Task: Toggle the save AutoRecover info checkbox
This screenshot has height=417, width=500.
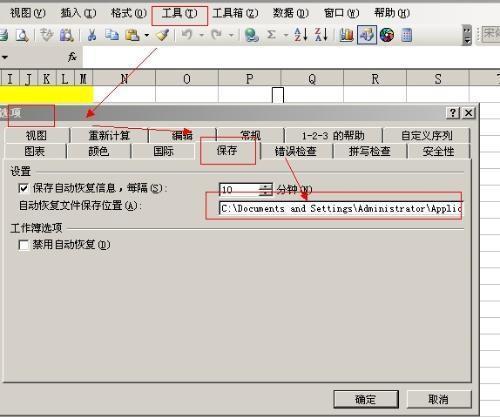Action: point(23,188)
